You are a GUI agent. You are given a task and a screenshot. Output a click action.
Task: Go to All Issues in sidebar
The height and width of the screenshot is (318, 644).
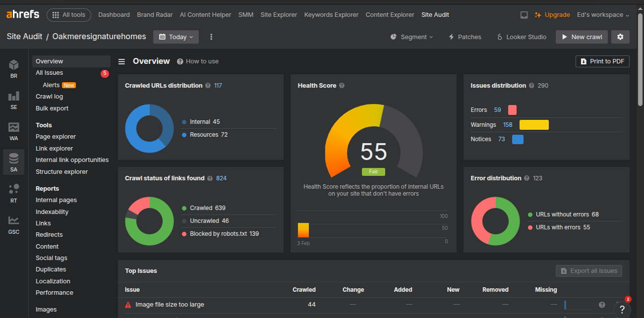point(50,73)
